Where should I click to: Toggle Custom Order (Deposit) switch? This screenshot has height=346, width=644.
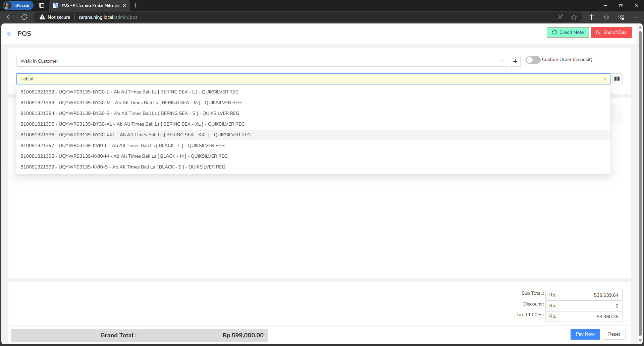[x=533, y=60]
